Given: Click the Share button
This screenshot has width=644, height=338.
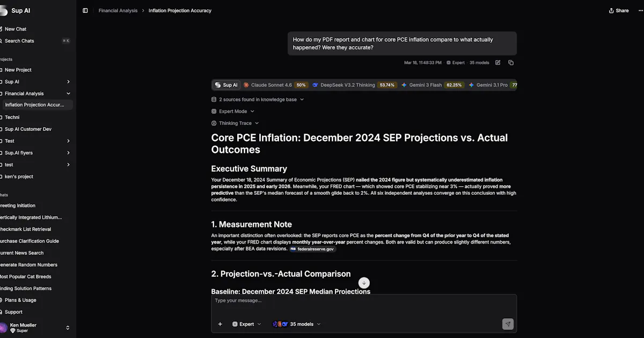Looking at the screenshot, I should point(618,10).
